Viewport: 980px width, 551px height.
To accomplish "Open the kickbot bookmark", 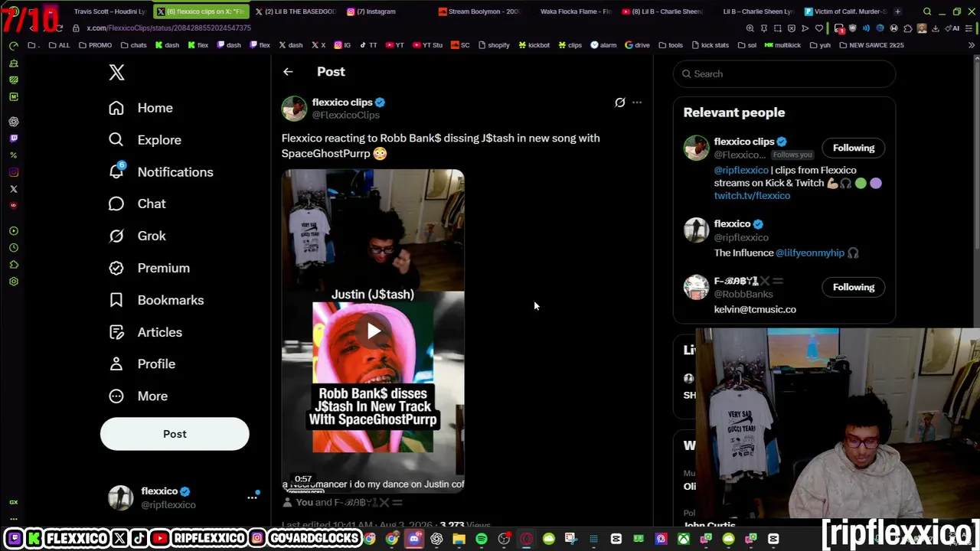I will pyautogui.click(x=534, y=45).
